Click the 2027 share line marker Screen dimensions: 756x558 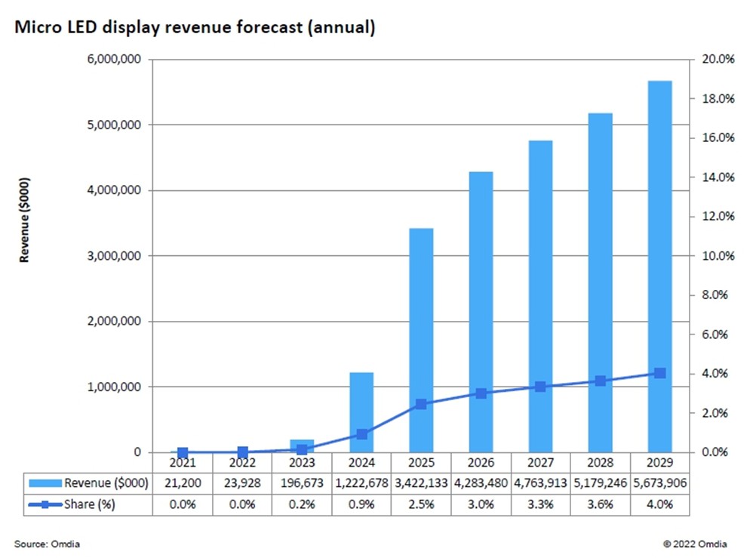click(x=540, y=387)
